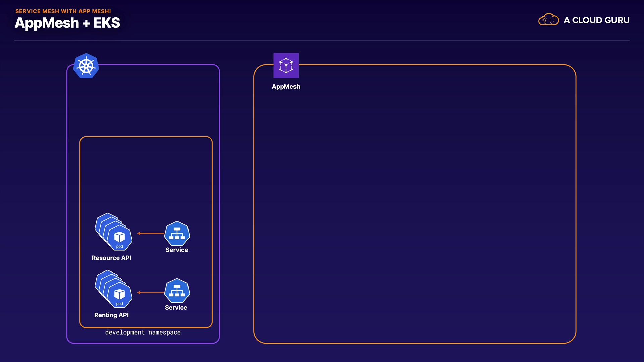Click the AppMesh label text
This screenshot has height=362, width=644.
286,86
